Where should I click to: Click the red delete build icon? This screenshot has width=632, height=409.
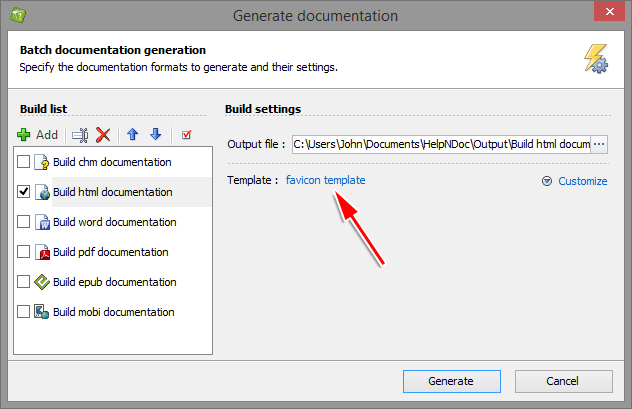click(x=103, y=135)
